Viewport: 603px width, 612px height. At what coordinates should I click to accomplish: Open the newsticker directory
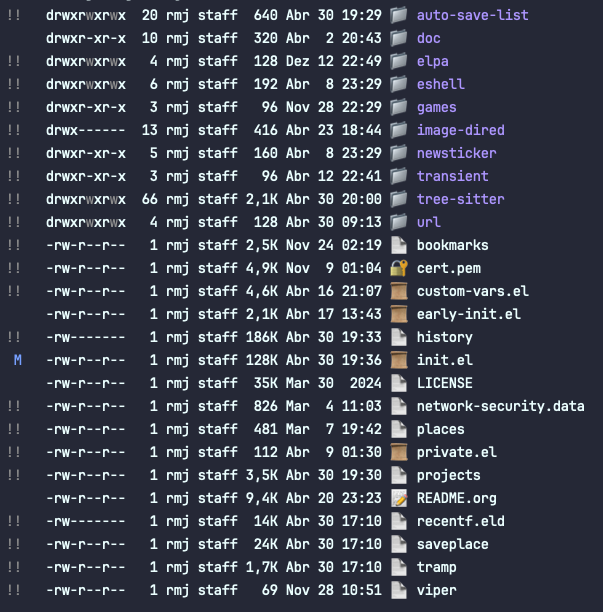[x=457, y=153]
